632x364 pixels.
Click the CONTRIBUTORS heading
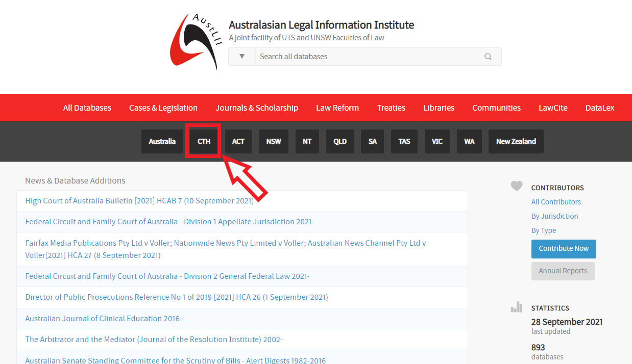click(557, 188)
